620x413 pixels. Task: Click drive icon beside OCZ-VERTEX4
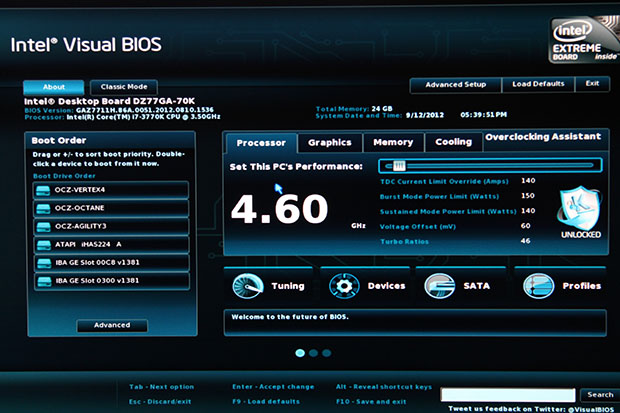pyautogui.click(x=43, y=189)
